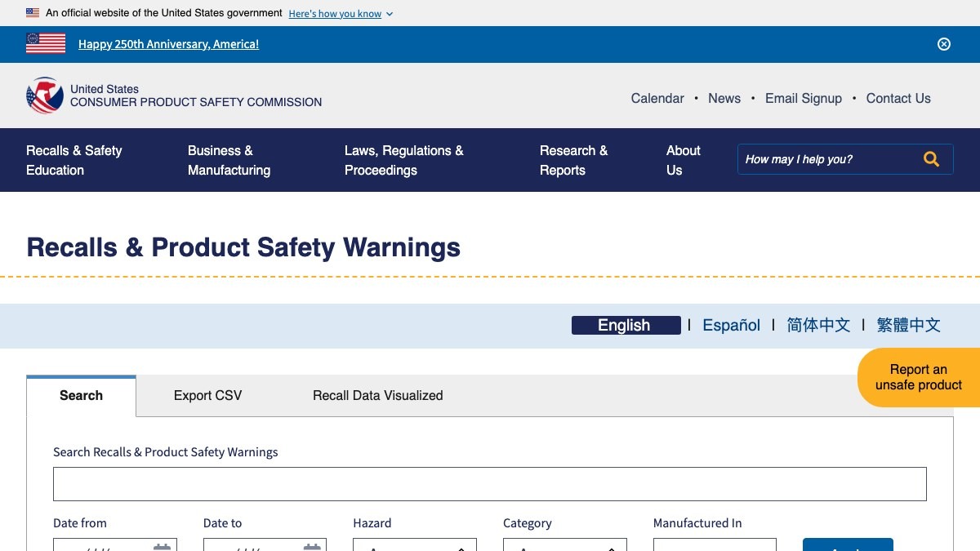980x551 pixels.
Task: Select the Search tab
Action: tap(81, 396)
